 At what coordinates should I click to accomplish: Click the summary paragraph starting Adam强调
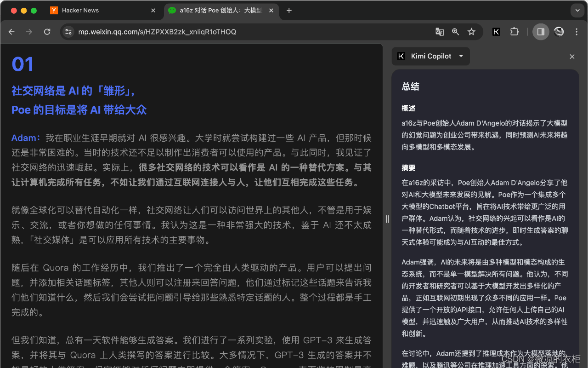point(485,298)
